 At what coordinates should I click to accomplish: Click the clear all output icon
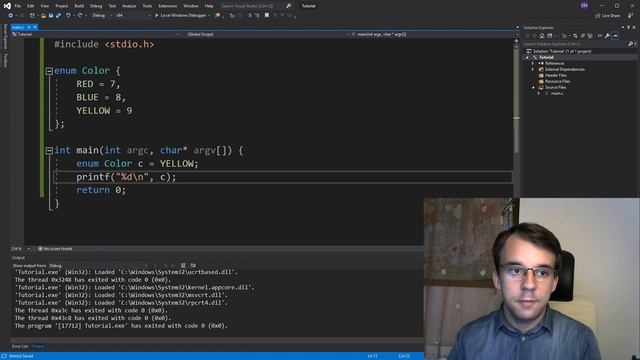(x=183, y=266)
